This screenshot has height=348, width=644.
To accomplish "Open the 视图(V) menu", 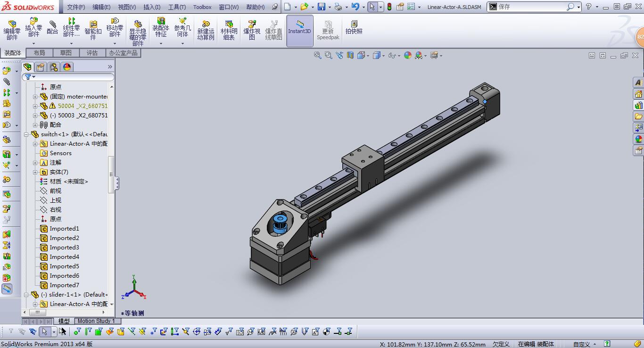I will 127,7.
